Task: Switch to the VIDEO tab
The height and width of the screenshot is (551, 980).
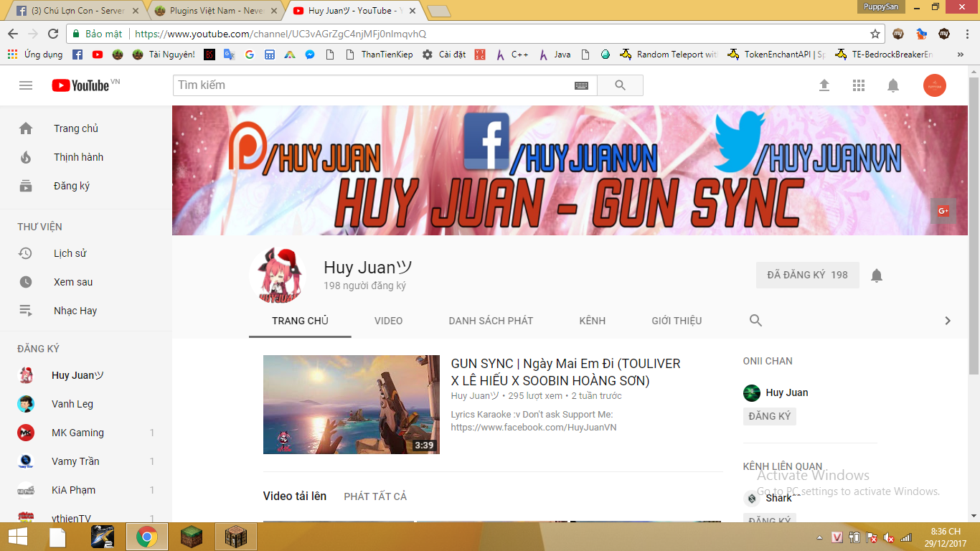Action: pos(388,321)
